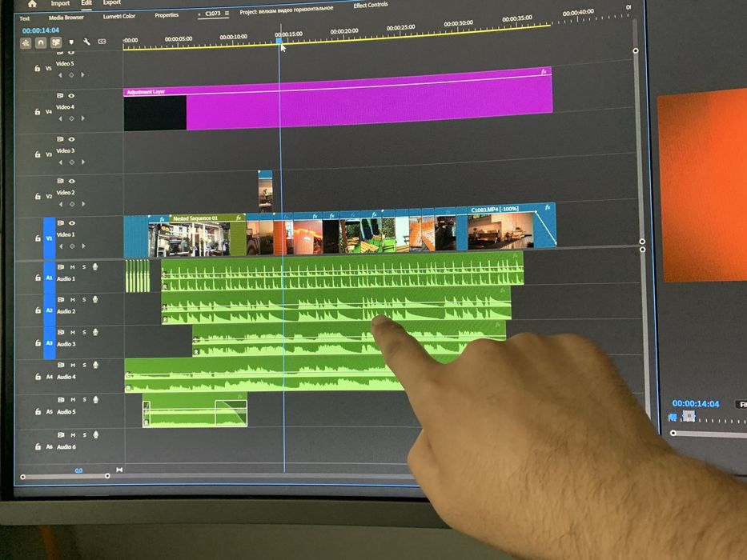Open the Properties panel tab
747x560 pixels.
[x=167, y=15]
